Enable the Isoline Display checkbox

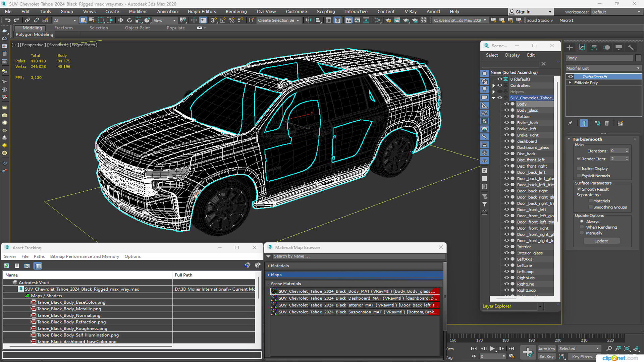click(x=579, y=169)
